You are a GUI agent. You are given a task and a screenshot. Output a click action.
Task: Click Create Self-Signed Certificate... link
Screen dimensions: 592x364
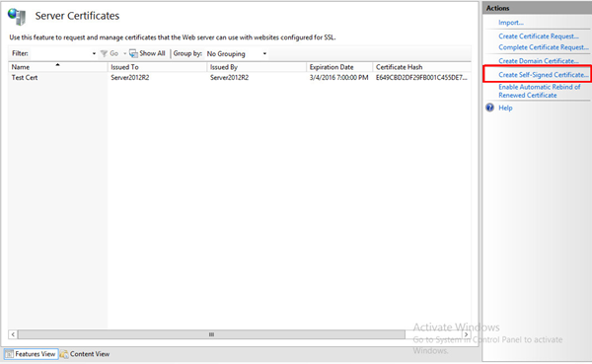(544, 75)
